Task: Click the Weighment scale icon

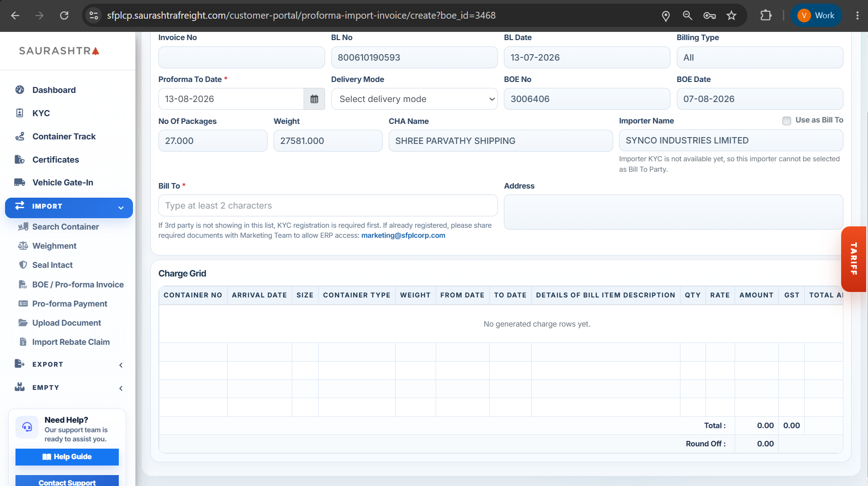Action: pyautogui.click(x=23, y=246)
